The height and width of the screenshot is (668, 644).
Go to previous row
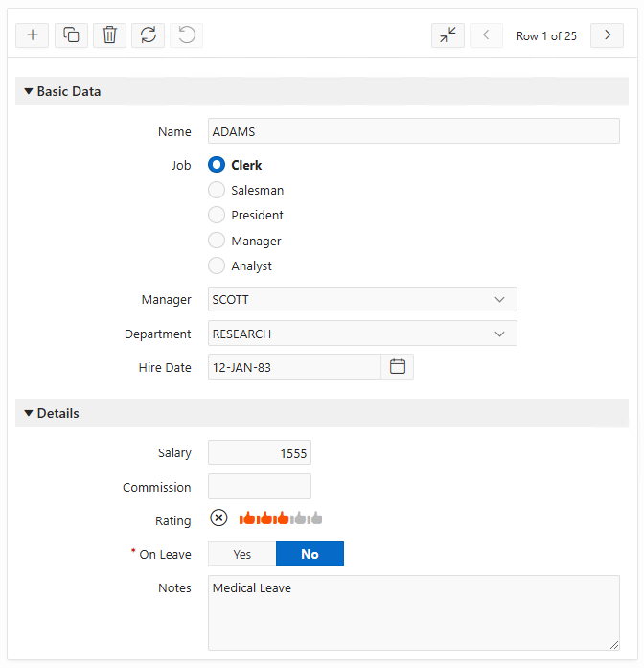[486, 35]
